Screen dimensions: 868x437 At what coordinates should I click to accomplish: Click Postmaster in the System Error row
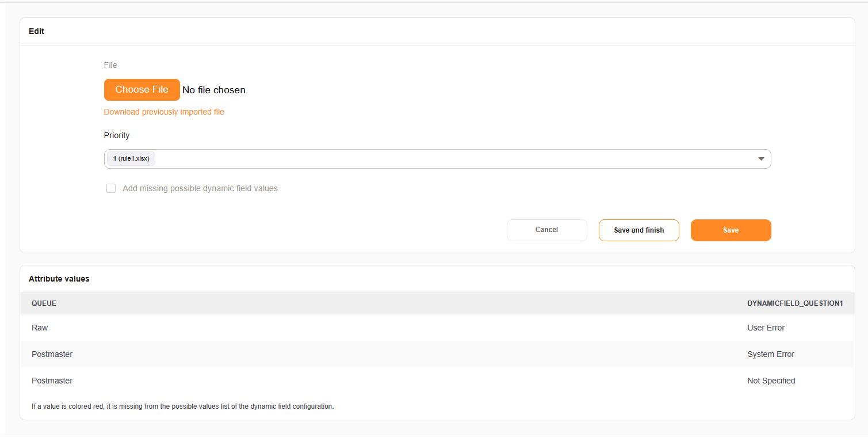[52, 354]
